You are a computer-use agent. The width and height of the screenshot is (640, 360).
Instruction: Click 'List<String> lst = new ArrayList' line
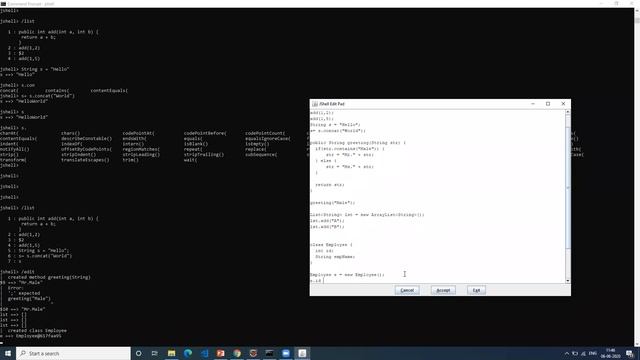point(367,215)
